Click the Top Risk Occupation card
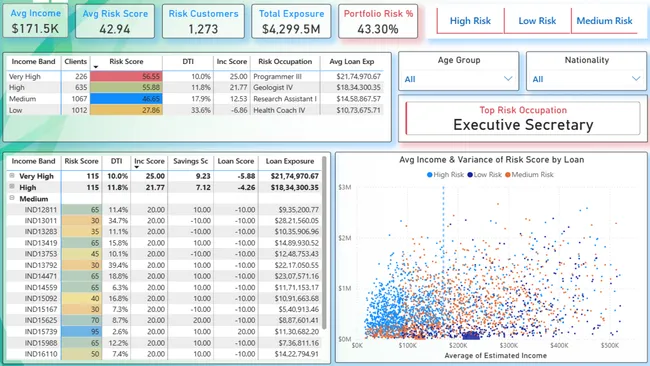Screen dimensions: 650x366 coord(523,119)
